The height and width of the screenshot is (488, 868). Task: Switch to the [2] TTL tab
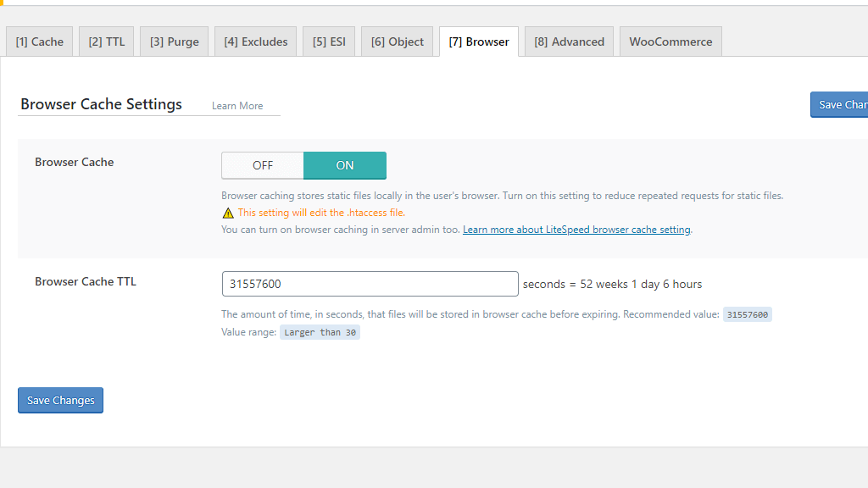coord(106,42)
